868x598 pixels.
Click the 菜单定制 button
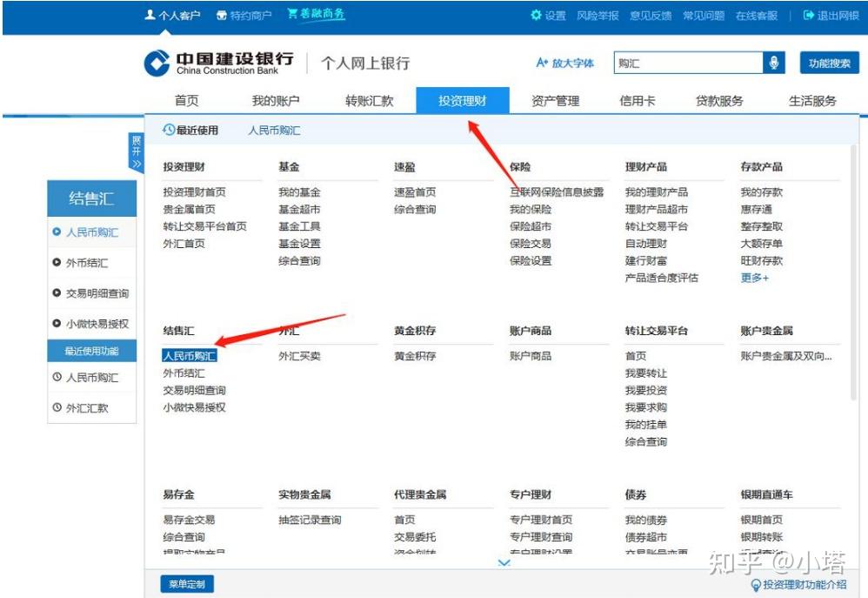pyautogui.click(x=187, y=584)
